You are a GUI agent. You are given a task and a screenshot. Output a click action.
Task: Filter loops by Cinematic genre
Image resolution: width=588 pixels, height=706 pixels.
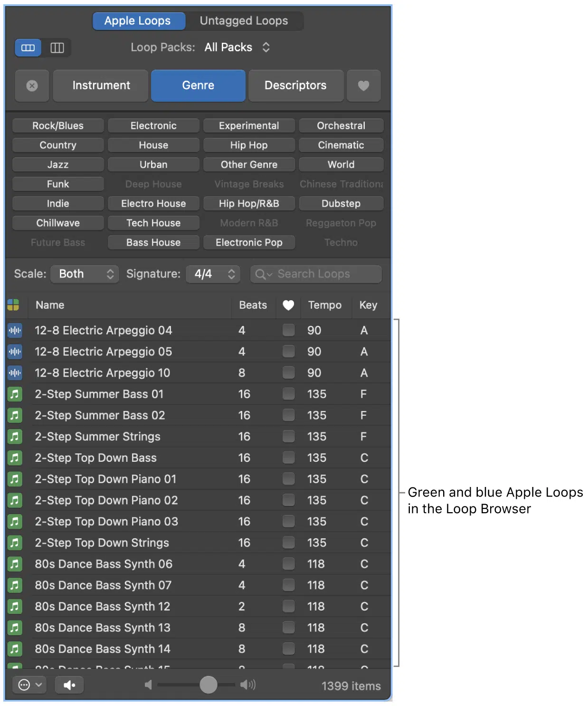[x=341, y=145]
